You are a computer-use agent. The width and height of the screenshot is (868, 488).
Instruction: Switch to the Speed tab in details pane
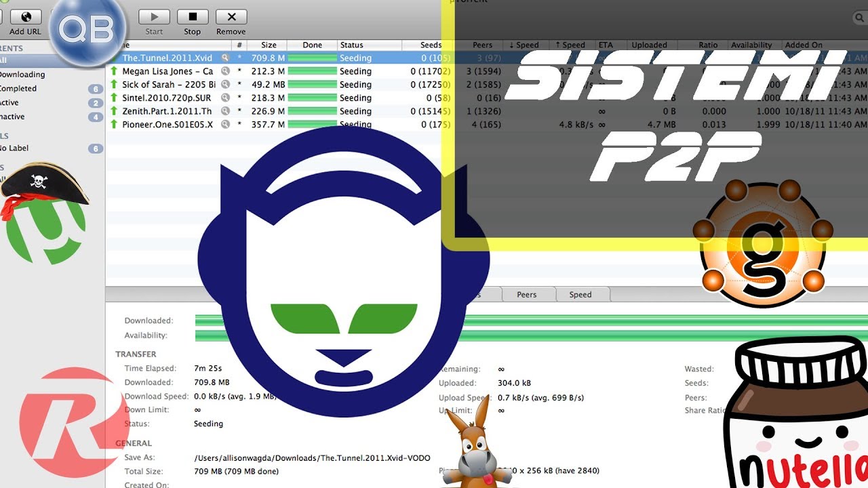tap(580, 294)
